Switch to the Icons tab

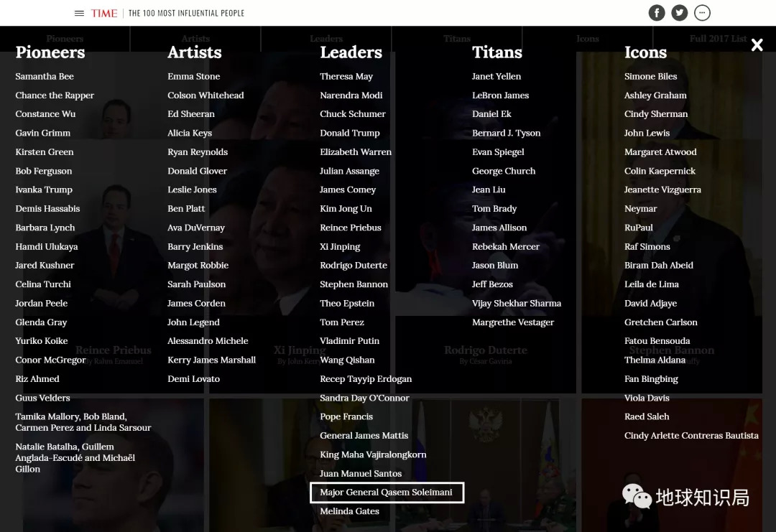[x=588, y=39]
